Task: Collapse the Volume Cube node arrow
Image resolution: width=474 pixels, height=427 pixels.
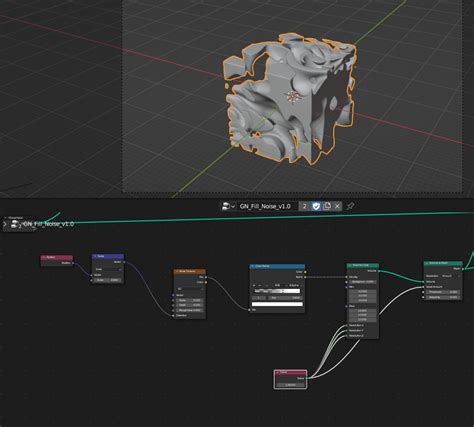Action: pyautogui.click(x=350, y=265)
